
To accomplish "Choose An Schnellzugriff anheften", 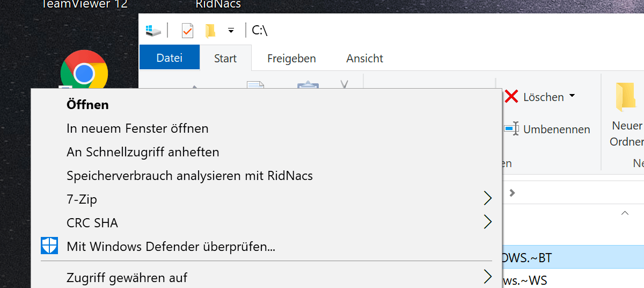I will (x=267, y=152).
